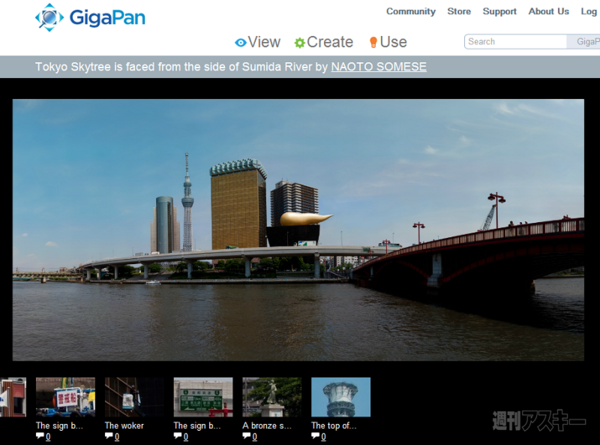Click the 'Tokyo Skytree is faced...' title text

174,67
